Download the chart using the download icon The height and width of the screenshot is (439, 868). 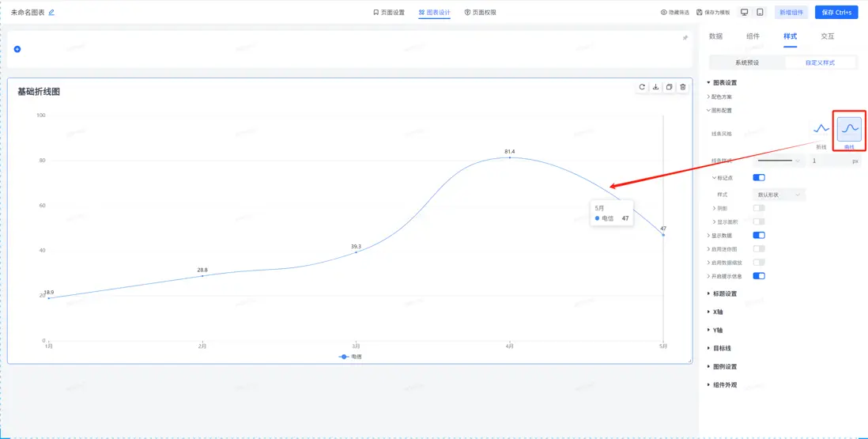(655, 87)
